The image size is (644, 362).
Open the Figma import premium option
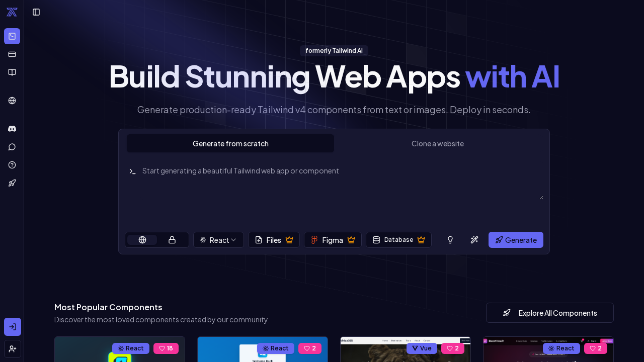[x=333, y=240]
